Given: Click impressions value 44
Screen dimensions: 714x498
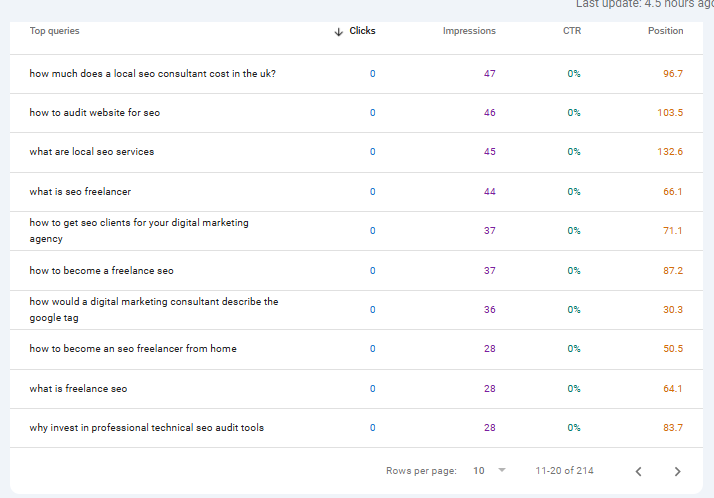Looking at the screenshot, I should (490, 192).
